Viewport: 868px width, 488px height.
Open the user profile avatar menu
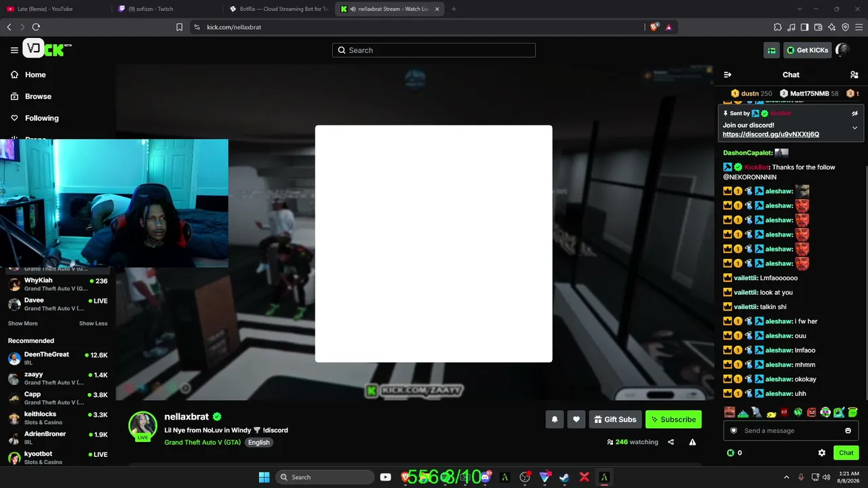[x=843, y=50]
